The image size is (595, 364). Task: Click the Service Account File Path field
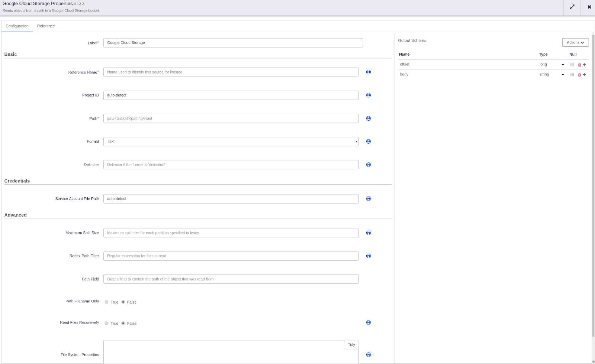pyautogui.click(x=231, y=199)
